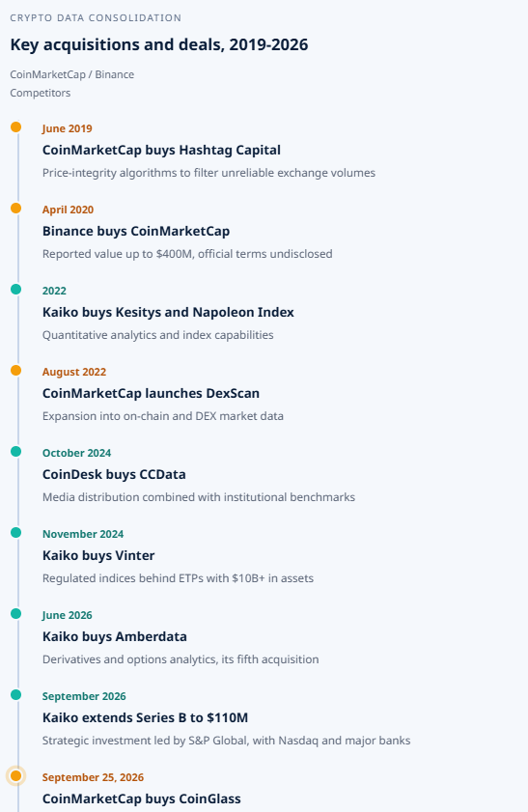528x812 pixels.
Task: Click the Competitors legend label
Action: click(41, 94)
